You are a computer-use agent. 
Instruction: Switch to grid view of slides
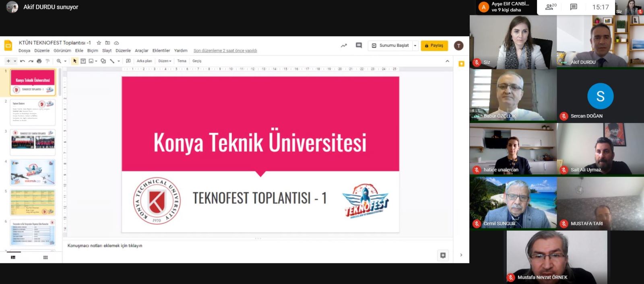click(x=45, y=257)
